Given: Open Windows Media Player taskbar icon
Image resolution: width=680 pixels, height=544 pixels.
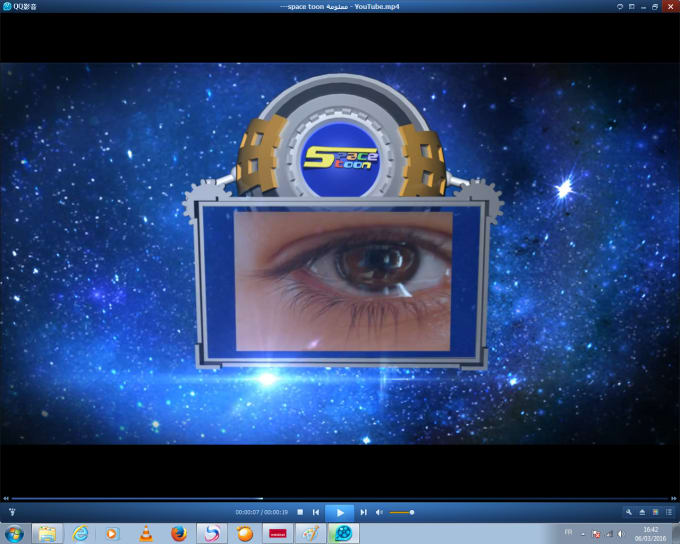Looking at the screenshot, I should (x=112, y=533).
